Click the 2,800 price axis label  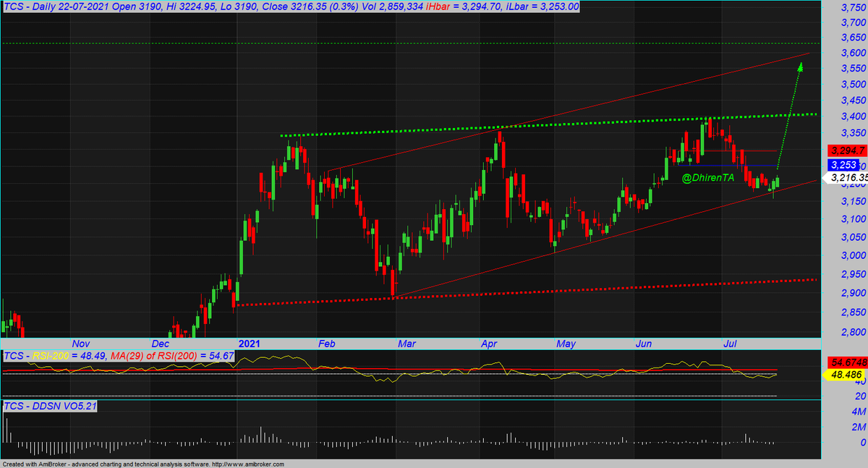[x=853, y=332]
